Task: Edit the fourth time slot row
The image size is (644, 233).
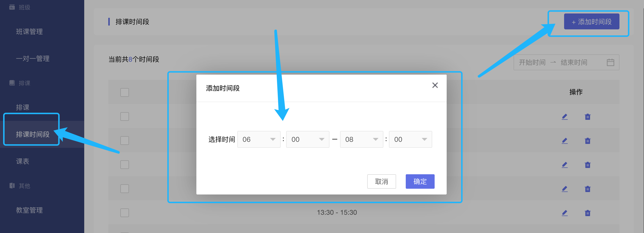Action: pos(565,189)
